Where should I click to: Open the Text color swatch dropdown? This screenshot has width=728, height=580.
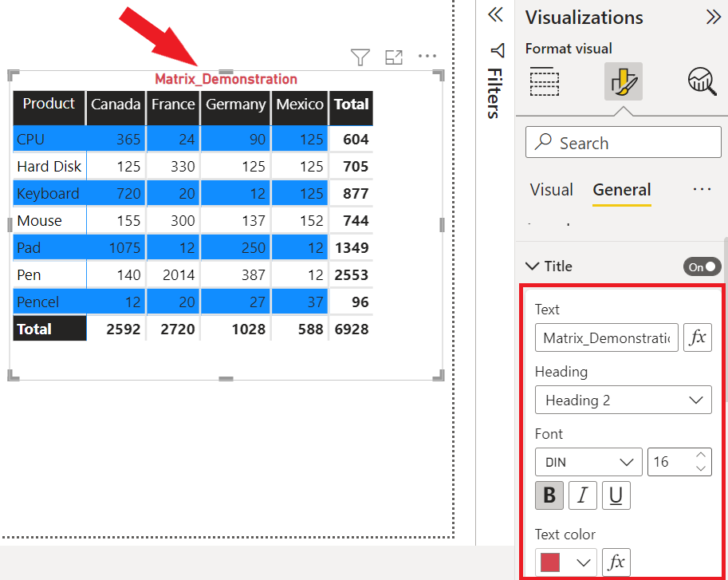565,562
